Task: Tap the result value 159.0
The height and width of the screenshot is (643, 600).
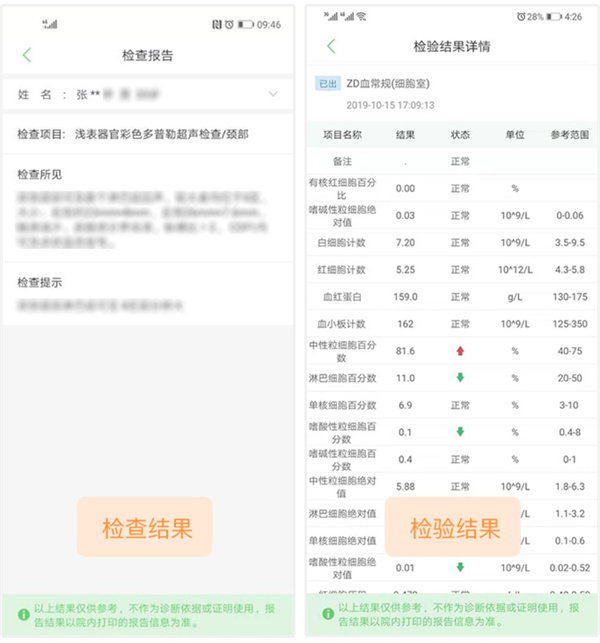Action: coord(406,297)
